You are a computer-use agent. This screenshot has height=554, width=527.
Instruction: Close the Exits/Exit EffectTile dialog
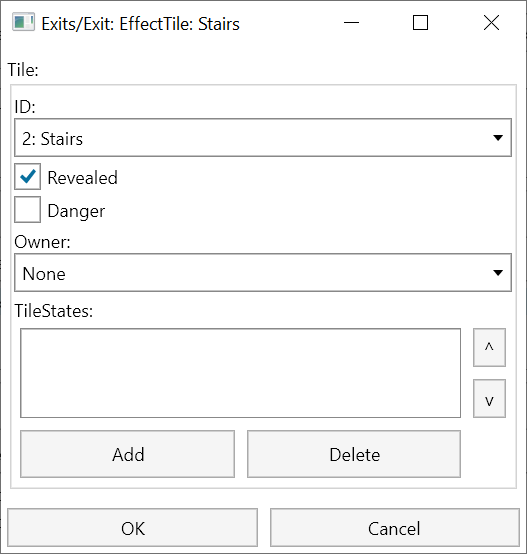pyautogui.click(x=491, y=23)
